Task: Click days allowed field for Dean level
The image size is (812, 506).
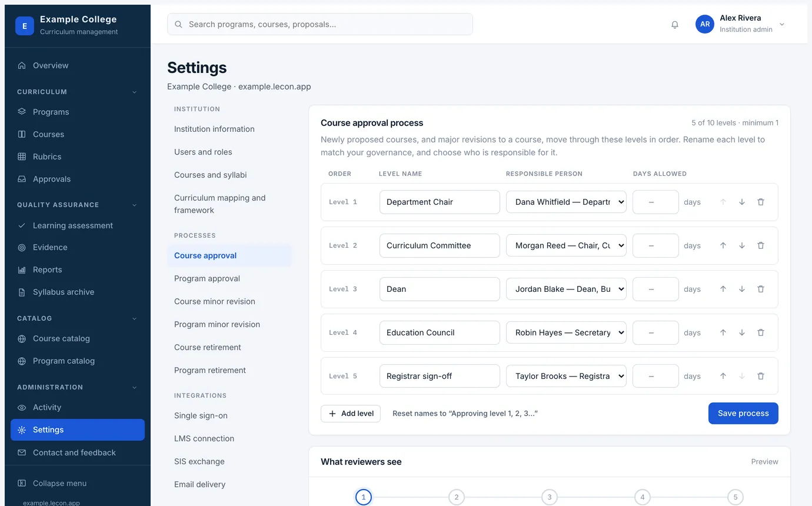Action: point(655,289)
